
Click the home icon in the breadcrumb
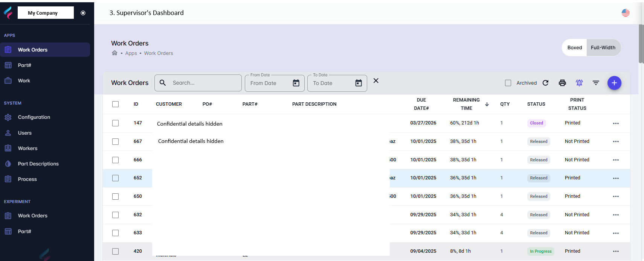tap(114, 53)
